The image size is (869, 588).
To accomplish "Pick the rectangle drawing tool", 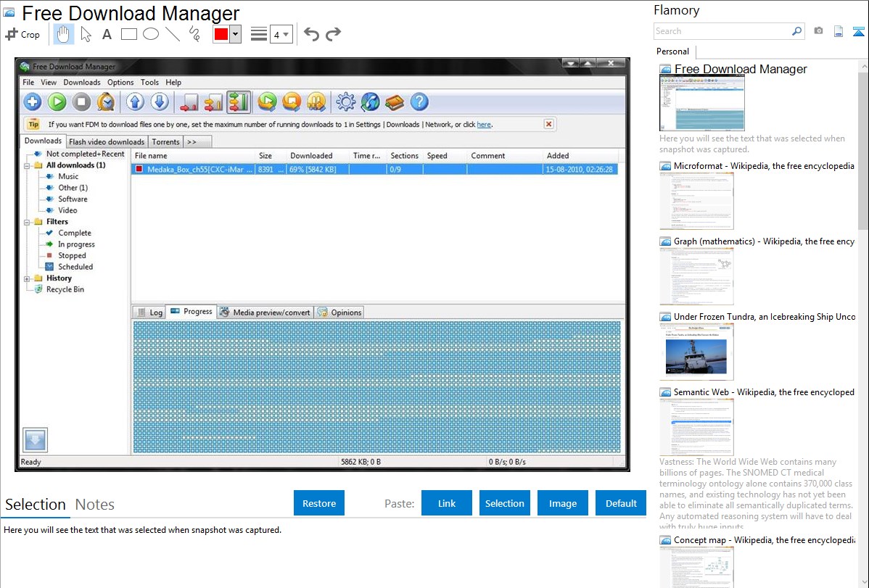I will [128, 34].
